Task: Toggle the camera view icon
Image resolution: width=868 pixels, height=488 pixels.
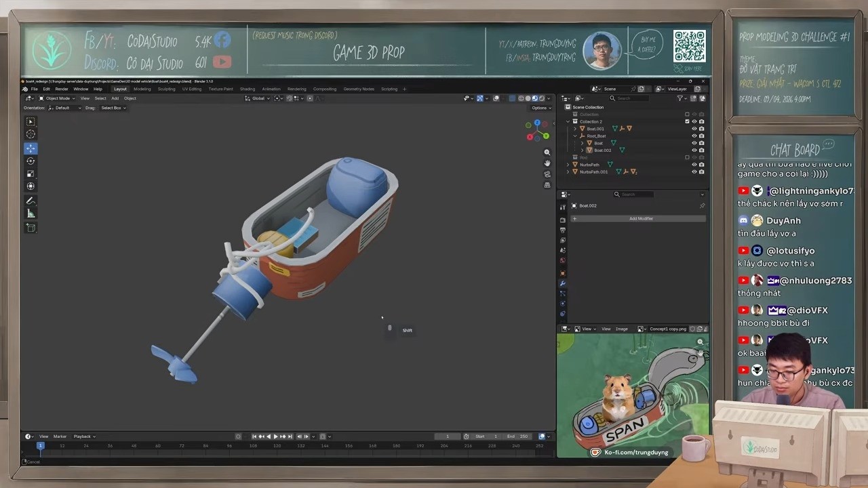Action: pos(547,174)
